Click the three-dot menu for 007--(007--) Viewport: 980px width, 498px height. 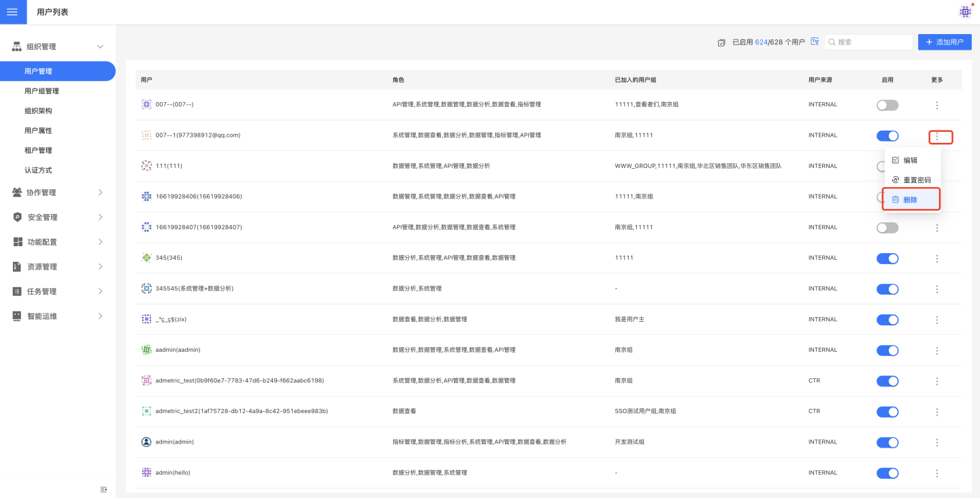coord(937,105)
